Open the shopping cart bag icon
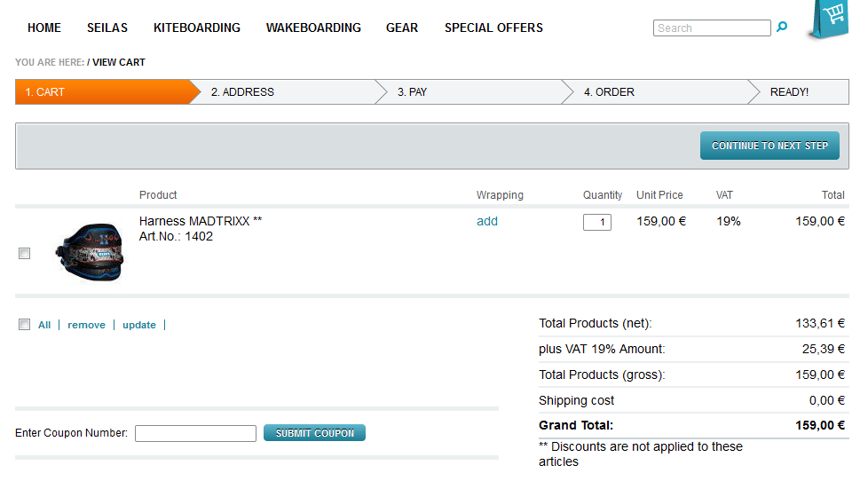Viewport: 868px width, 481px height. [x=830, y=18]
